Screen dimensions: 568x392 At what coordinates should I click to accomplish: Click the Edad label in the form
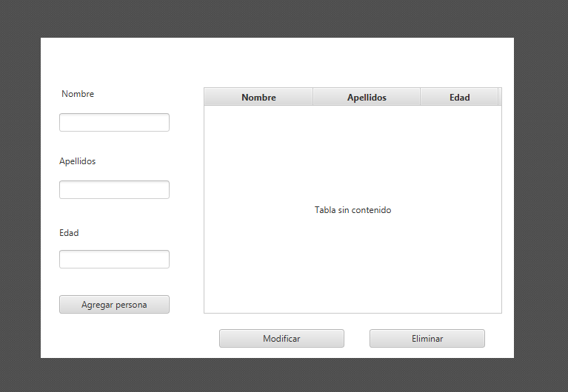point(69,233)
